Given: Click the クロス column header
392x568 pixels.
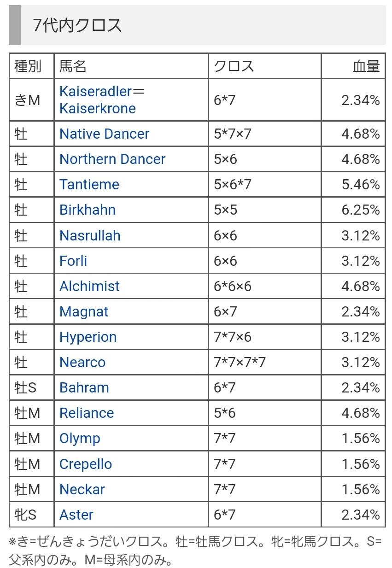Looking at the screenshot, I should click(x=234, y=66).
